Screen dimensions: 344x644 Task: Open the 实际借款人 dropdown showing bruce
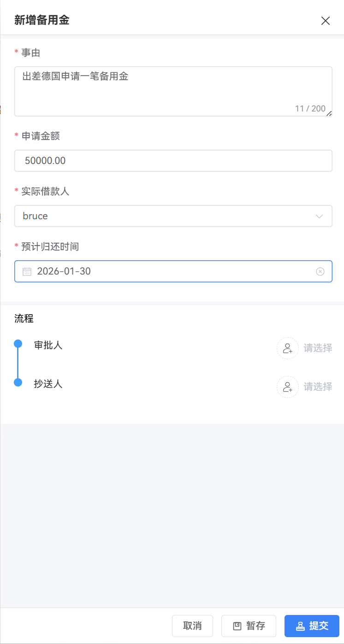pyautogui.click(x=166, y=216)
